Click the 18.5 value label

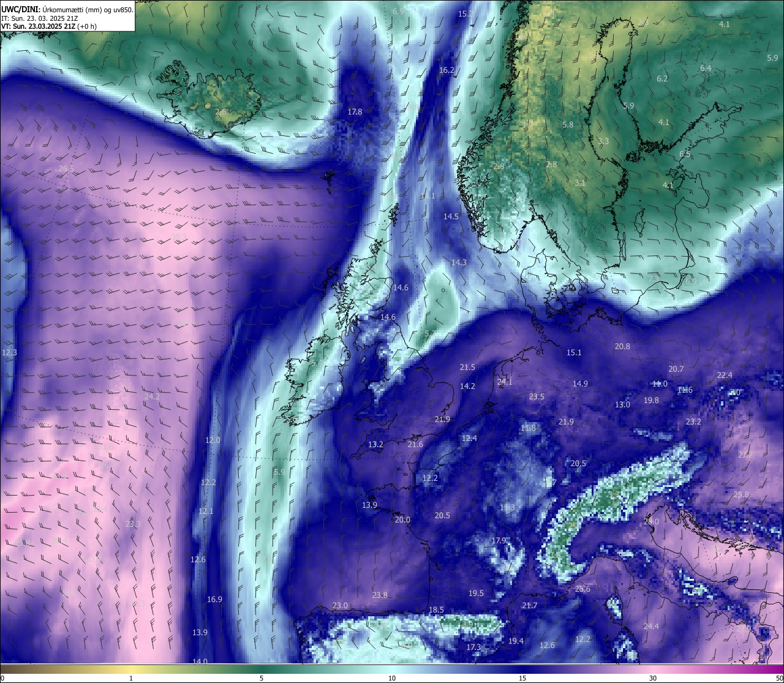[436, 609]
